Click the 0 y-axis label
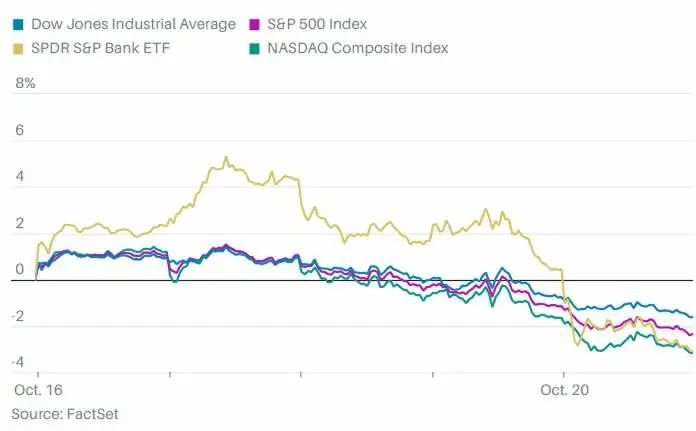The width and height of the screenshot is (696, 431). pyautogui.click(x=17, y=270)
